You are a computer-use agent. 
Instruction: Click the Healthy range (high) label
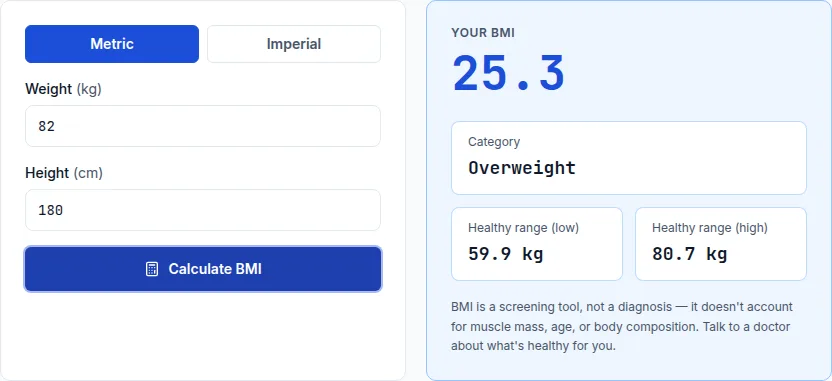click(x=710, y=228)
